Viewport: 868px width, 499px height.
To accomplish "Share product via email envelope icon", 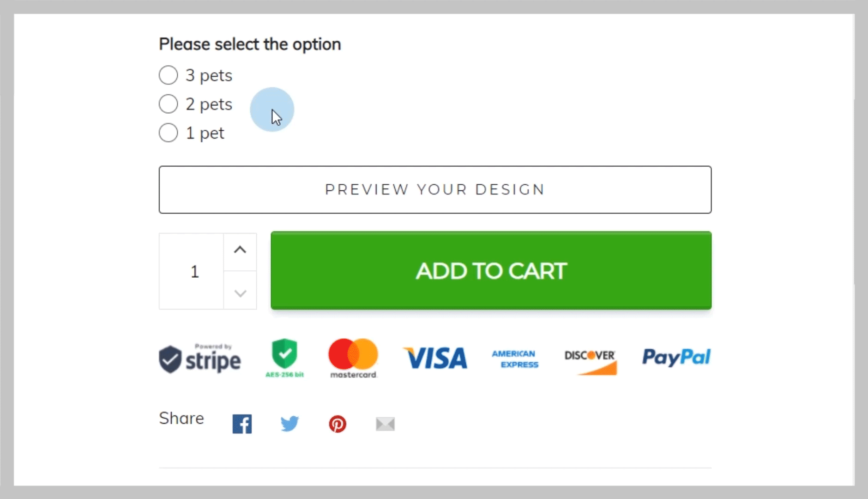I will pos(385,424).
